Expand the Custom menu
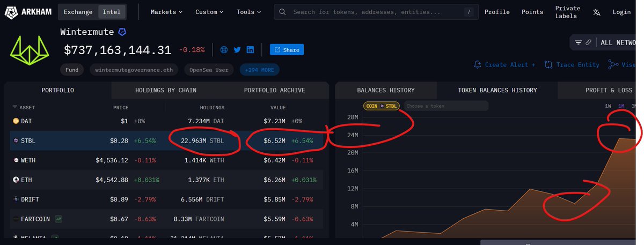 coord(210,12)
